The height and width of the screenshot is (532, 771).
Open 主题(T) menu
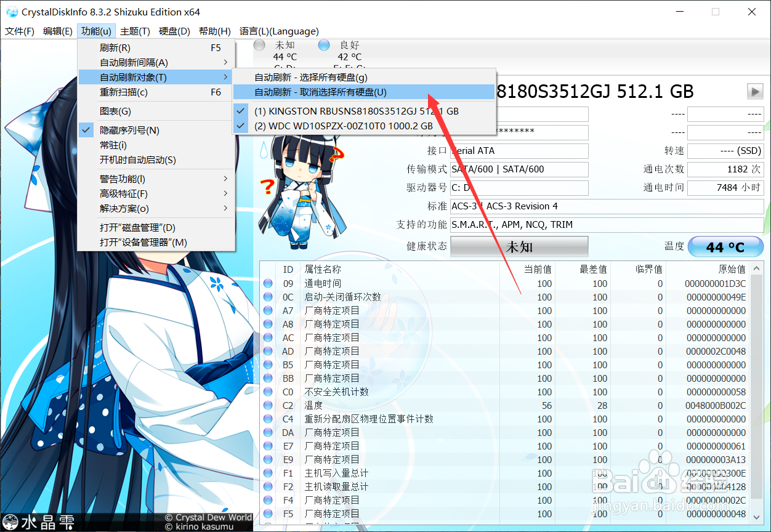135,31
